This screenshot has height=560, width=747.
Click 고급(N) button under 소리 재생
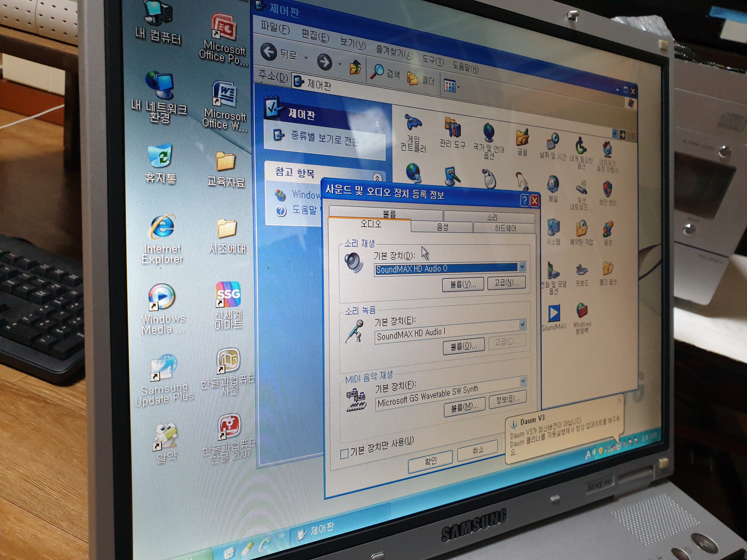pyautogui.click(x=506, y=283)
